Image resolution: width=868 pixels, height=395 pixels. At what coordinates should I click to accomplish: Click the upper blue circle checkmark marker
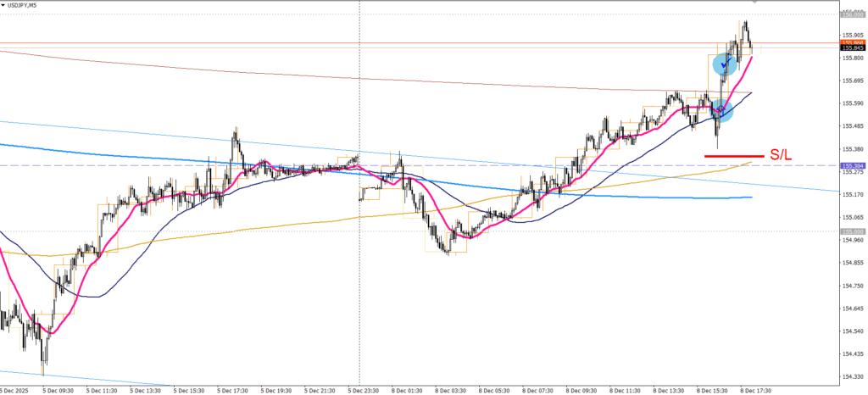tap(722, 64)
